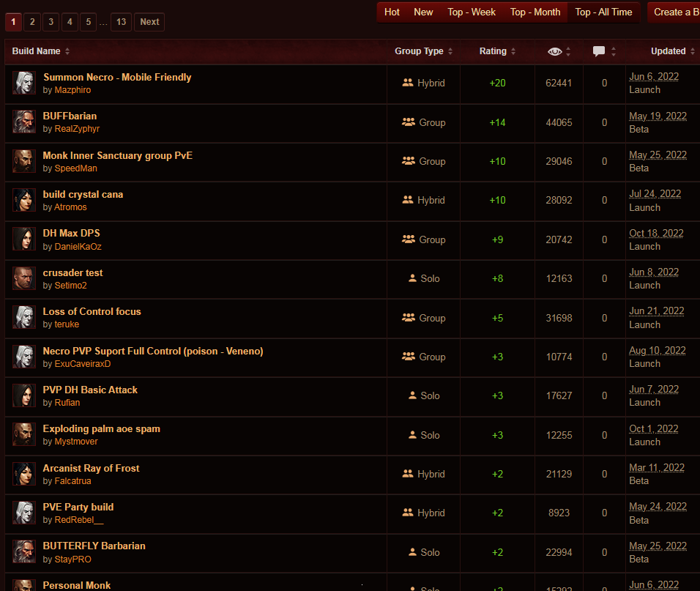
Task: Open the Exploding palm aoe spam build
Action: [x=101, y=429]
